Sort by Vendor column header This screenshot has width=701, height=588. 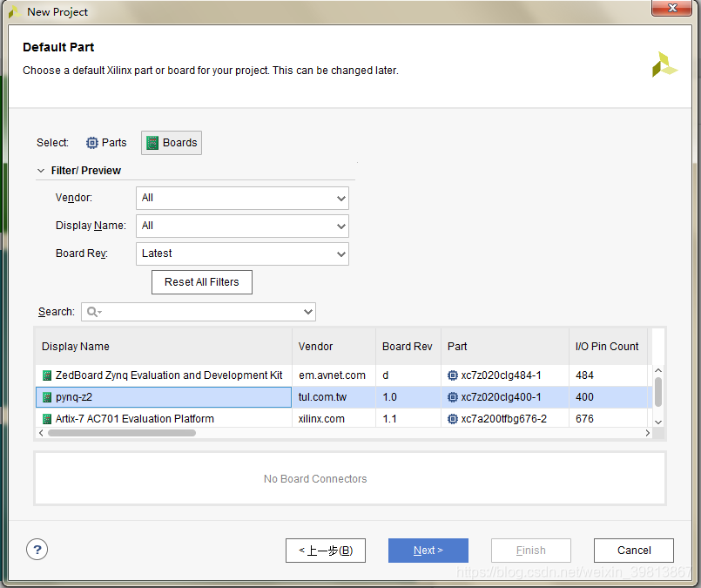pos(334,347)
